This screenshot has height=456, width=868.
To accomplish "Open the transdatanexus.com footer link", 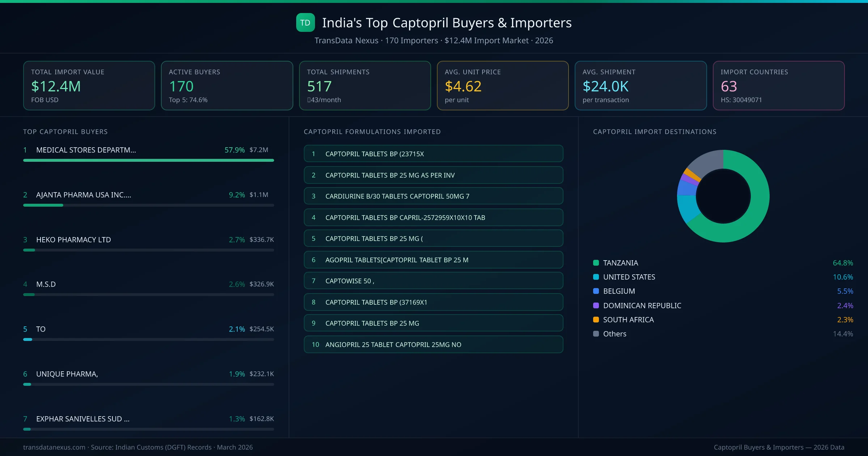I will pos(54,447).
